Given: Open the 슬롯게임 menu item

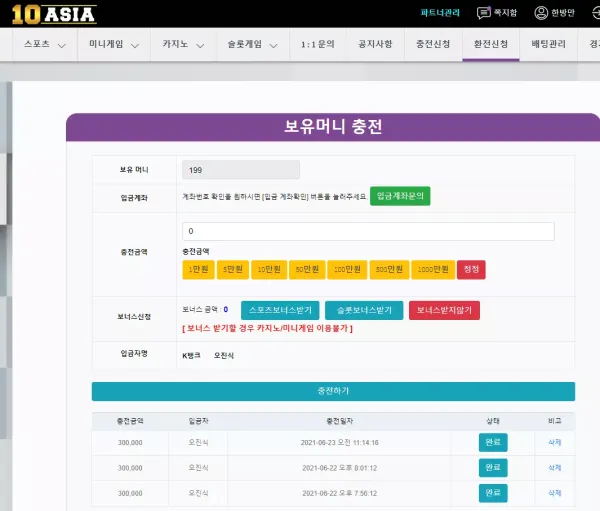Looking at the screenshot, I should tap(245, 44).
